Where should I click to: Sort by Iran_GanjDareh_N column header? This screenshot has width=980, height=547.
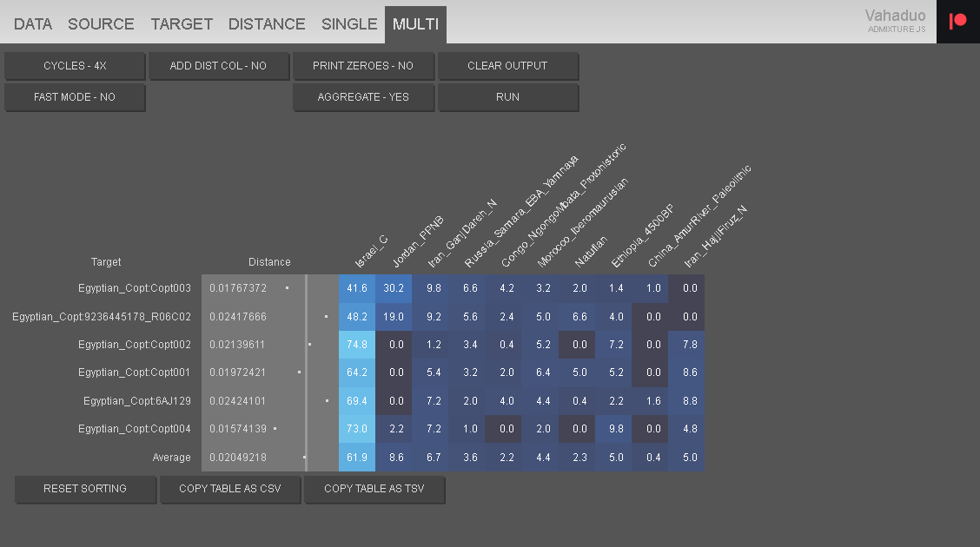462,234
